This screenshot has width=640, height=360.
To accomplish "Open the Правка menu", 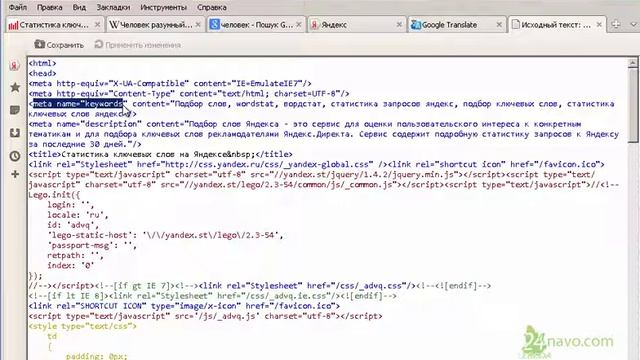I will (49, 7).
